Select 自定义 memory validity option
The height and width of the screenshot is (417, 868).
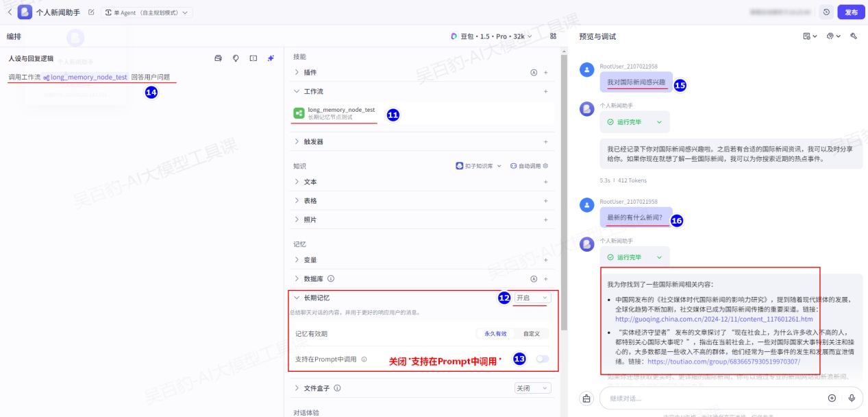(x=532, y=334)
